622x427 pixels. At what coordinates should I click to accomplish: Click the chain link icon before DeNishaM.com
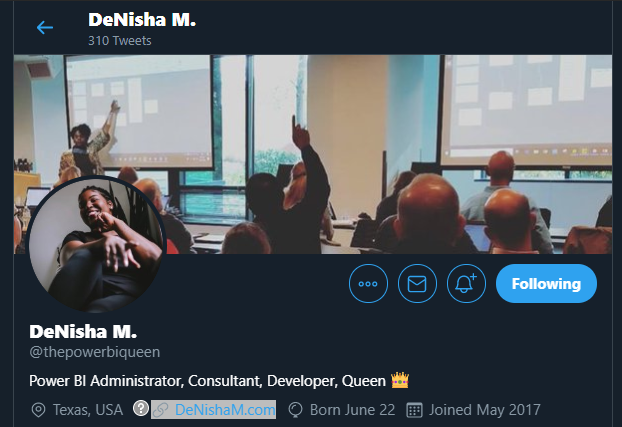click(x=161, y=410)
